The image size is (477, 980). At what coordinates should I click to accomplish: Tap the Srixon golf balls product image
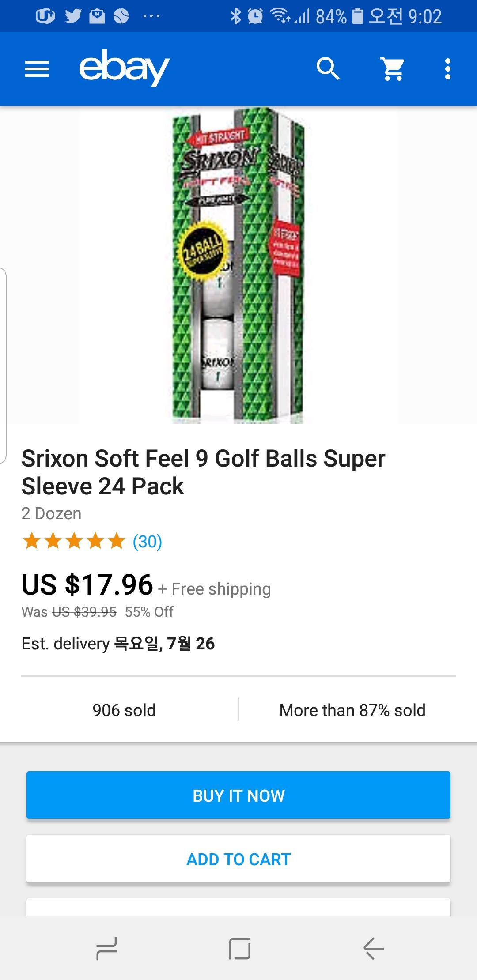(238, 265)
